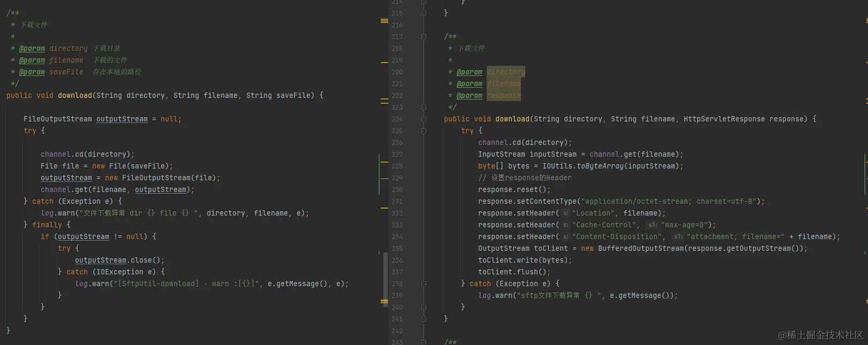This screenshot has width=868, height=345.
Task: Click 'HttpServletResponse' in right method signature
Action: coord(724,119)
